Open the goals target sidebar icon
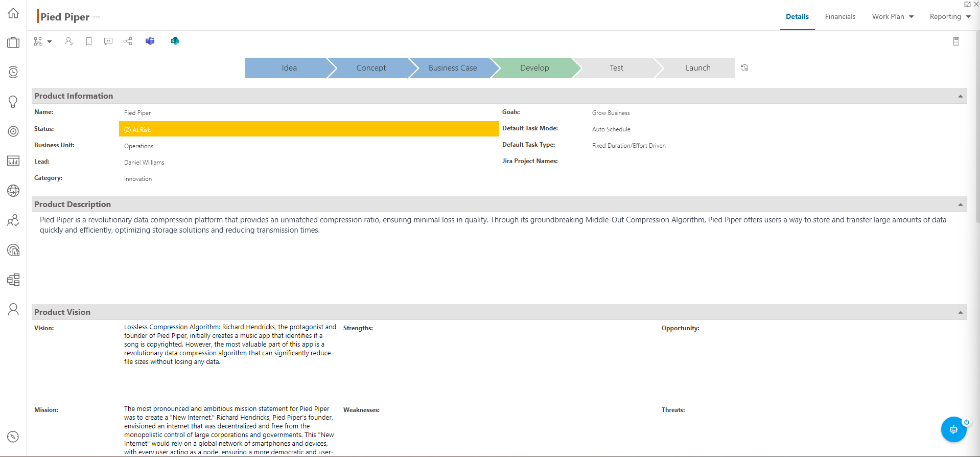Image resolution: width=980 pixels, height=457 pixels. pyautogui.click(x=13, y=131)
